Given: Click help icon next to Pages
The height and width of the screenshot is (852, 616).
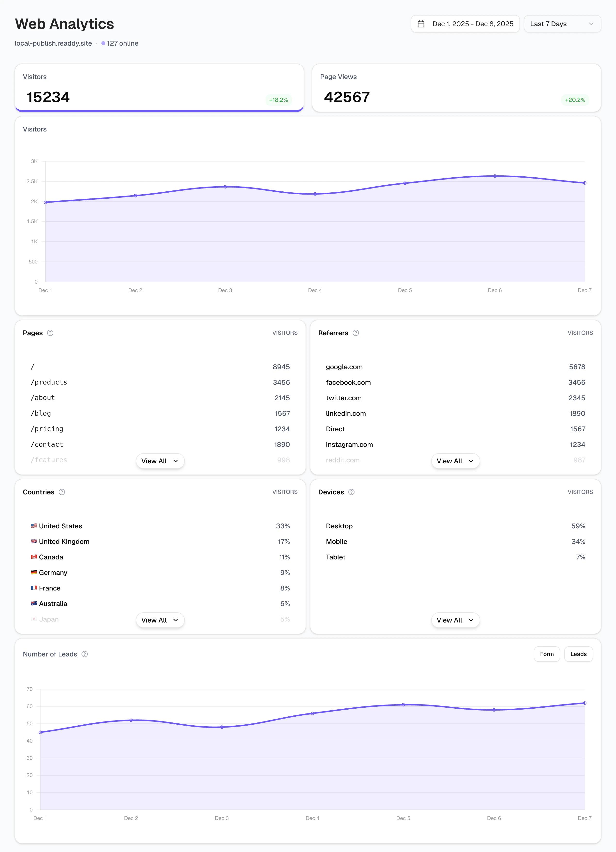Looking at the screenshot, I should point(50,333).
